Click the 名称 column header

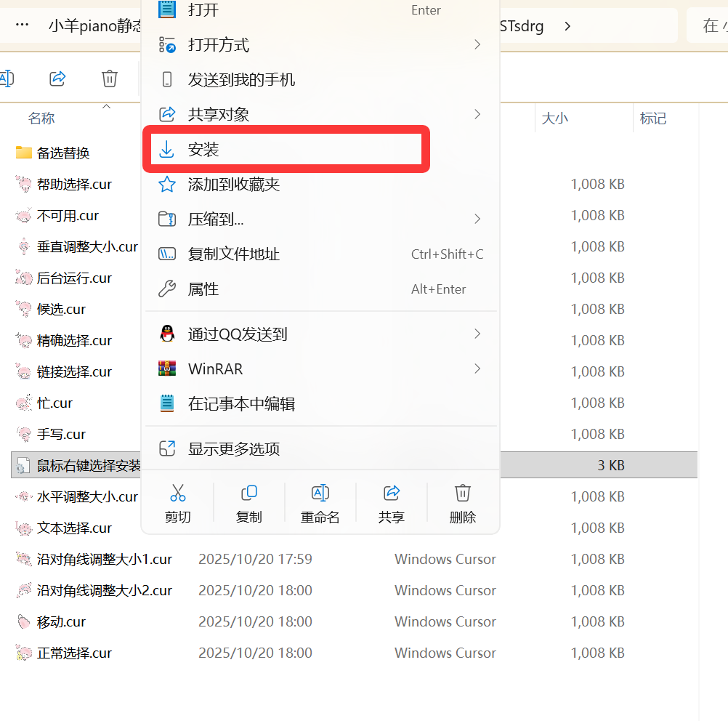[x=41, y=118]
